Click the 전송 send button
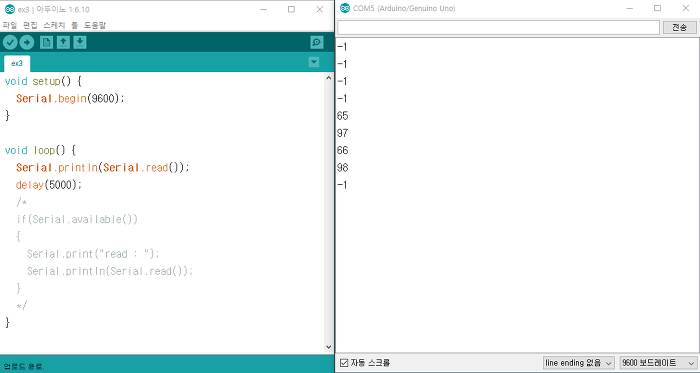Image resolution: width=700 pixels, height=373 pixels. 679,27
